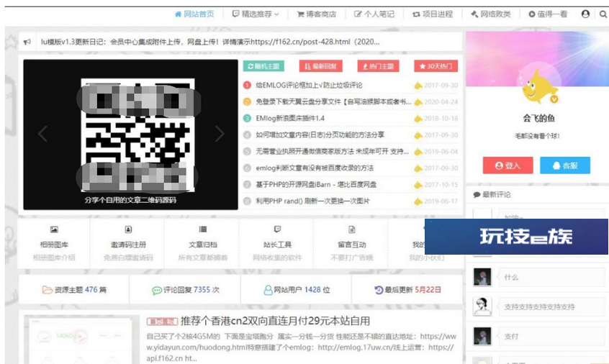Click the 最新评论 header speech bubble icon

click(x=477, y=195)
